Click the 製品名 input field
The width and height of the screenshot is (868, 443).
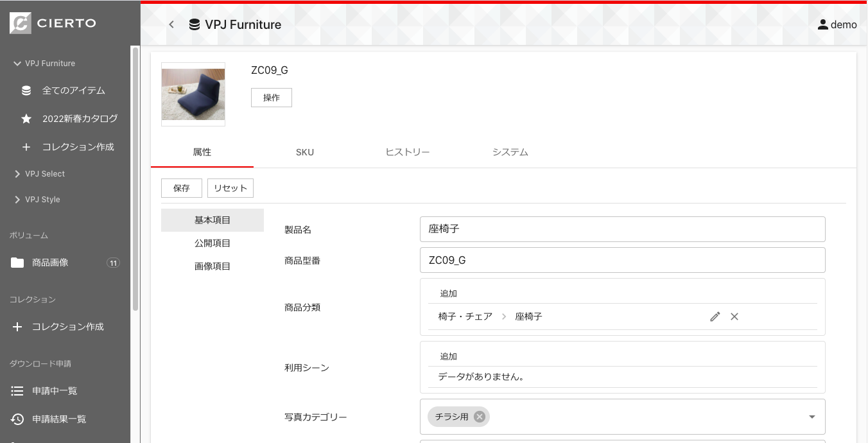pos(623,229)
